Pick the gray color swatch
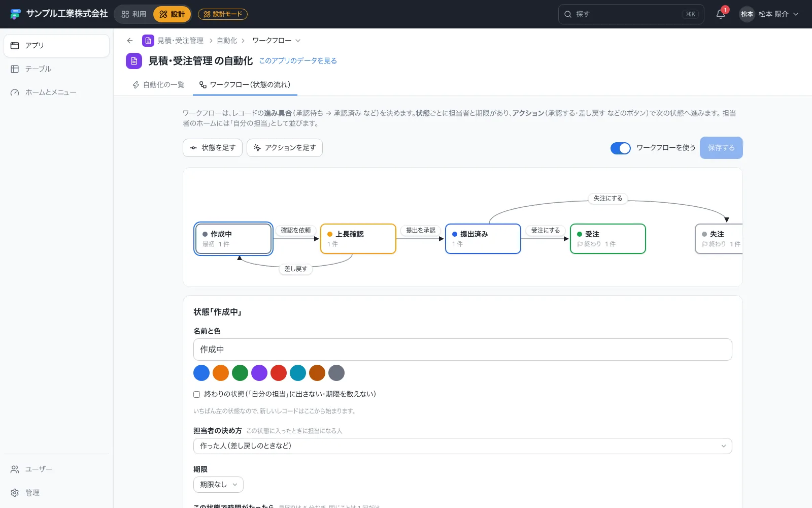The height and width of the screenshot is (508, 812). pyautogui.click(x=336, y=373)
